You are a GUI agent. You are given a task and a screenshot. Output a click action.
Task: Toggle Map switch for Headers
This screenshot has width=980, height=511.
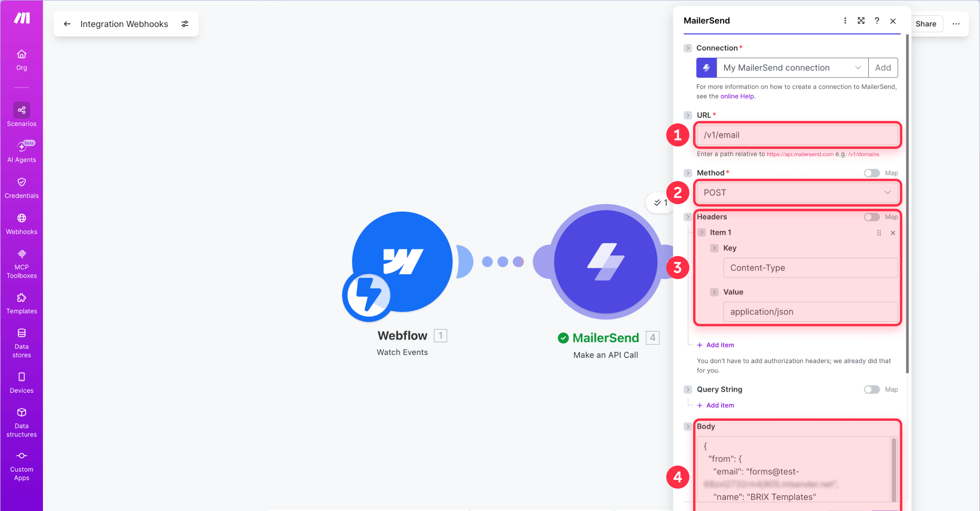click(x=872, y=217)
